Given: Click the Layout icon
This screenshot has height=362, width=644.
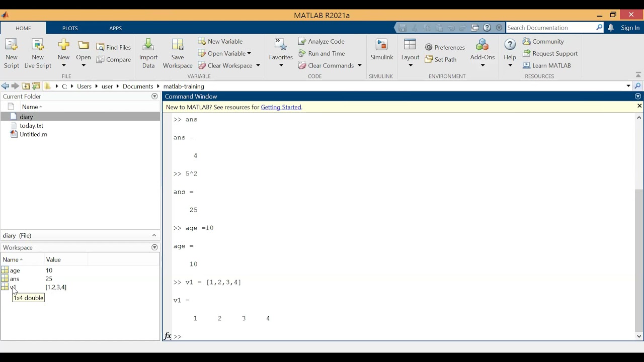Looking at the screenshot, I should 410,45.
